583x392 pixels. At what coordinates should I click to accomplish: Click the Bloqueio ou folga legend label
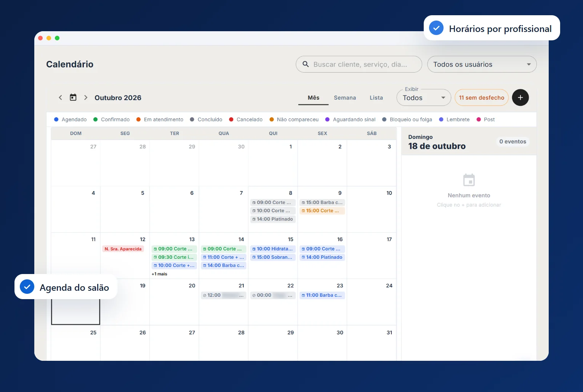click(x=411, y=120)
